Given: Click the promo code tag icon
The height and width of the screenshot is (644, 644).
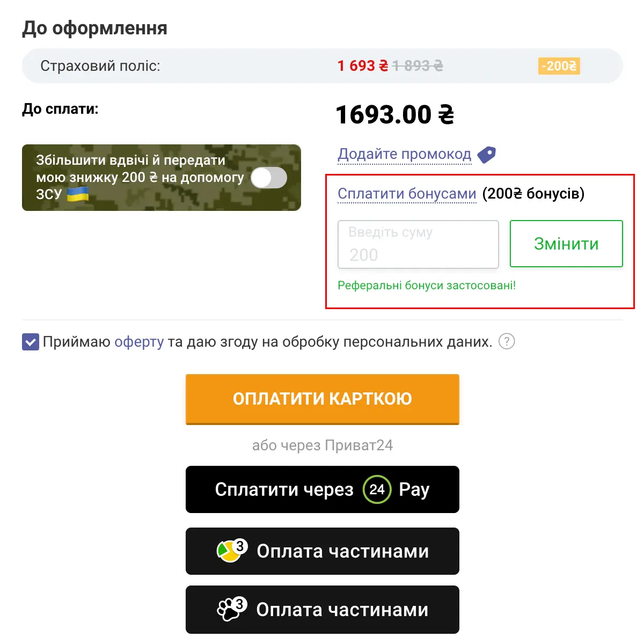Looking at the screenshot, I should [487, 155].
